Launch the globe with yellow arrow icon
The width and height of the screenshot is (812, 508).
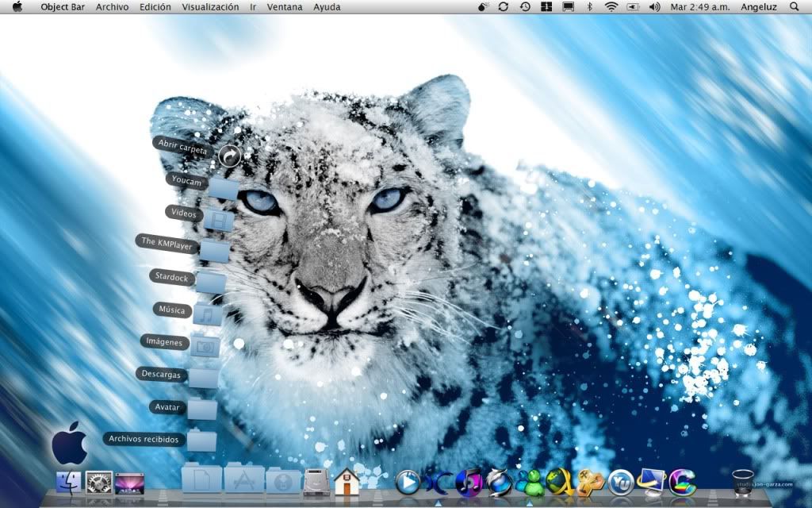[560, 482]
